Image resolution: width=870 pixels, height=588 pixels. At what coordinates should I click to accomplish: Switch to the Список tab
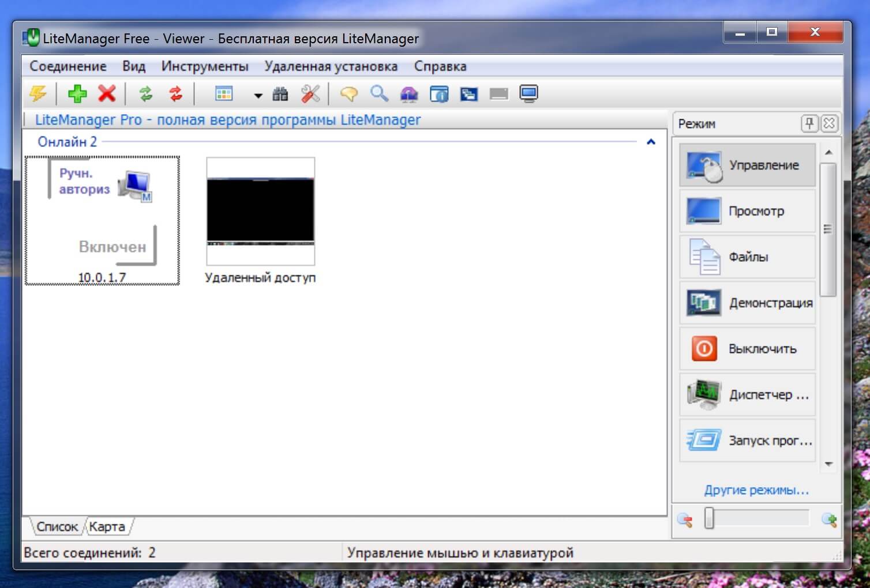pyautogui.click(x=57, y=526)
